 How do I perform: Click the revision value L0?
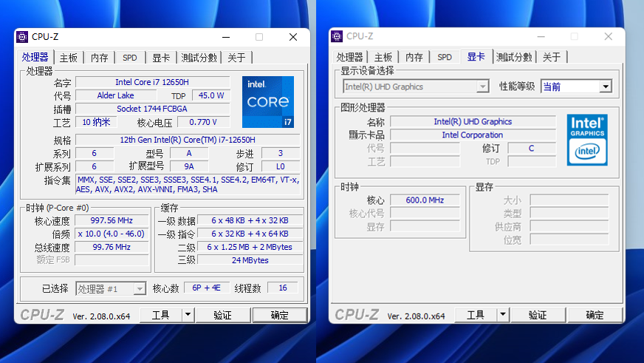(x=281, y=166)
